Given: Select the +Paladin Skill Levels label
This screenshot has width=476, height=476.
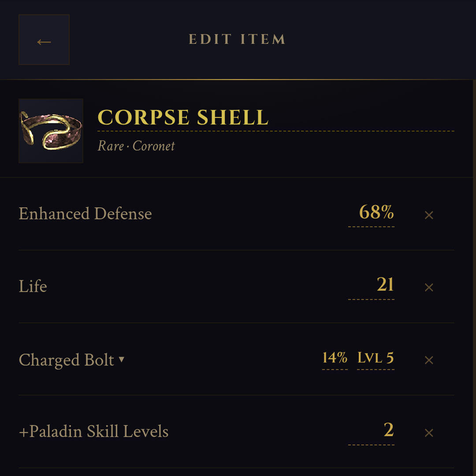Looking at the screenshot, I should (x=94, y=431).
